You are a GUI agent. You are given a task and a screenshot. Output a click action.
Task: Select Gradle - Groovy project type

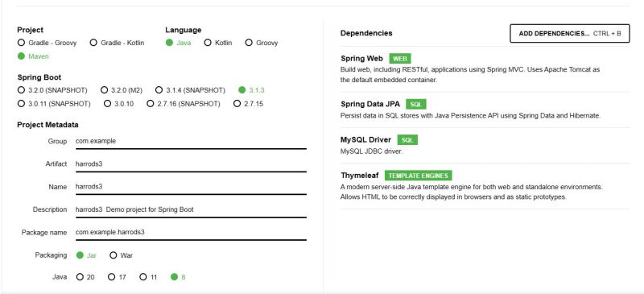[x=47, y=43]
